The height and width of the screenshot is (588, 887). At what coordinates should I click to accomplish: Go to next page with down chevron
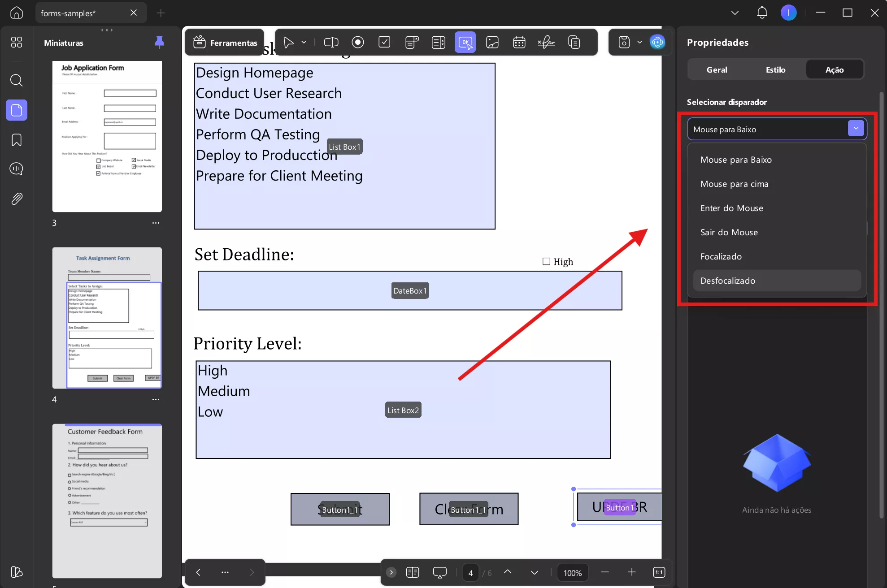[x=534, y=572]
